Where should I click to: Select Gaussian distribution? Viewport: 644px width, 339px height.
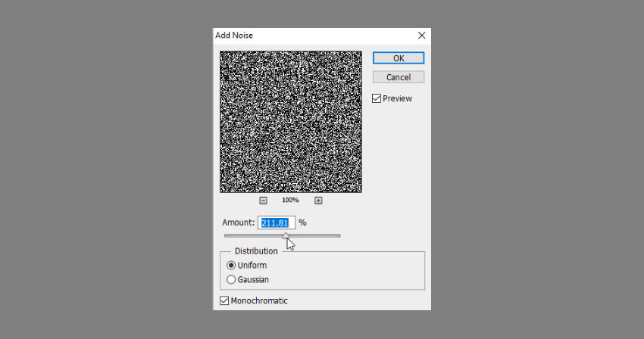231,279
